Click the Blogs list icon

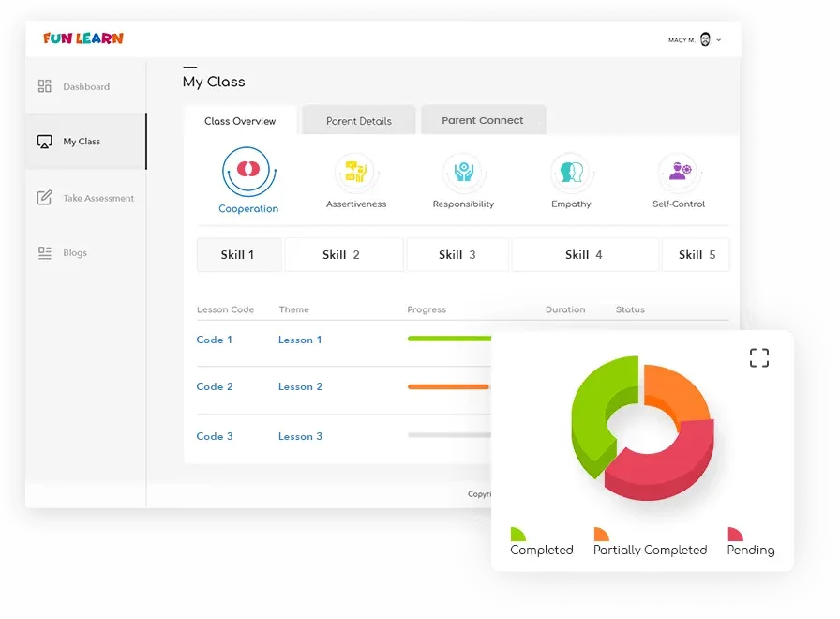[44, 253]
